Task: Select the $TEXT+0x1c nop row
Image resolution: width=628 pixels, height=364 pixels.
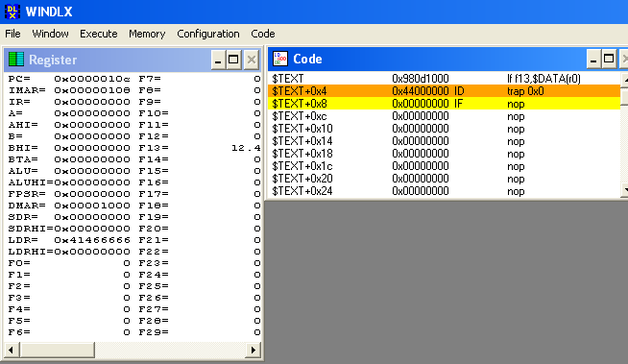Action: pos(444,166)
